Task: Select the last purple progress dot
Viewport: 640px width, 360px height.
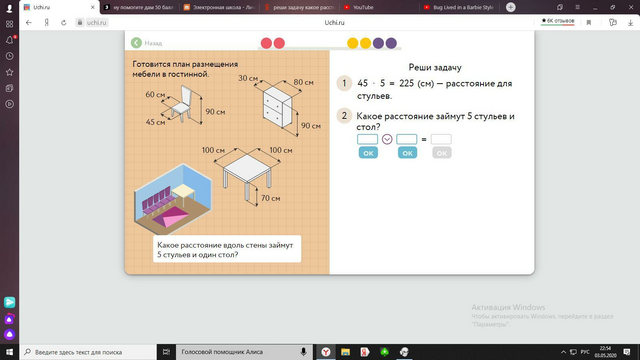Action: 391,43
